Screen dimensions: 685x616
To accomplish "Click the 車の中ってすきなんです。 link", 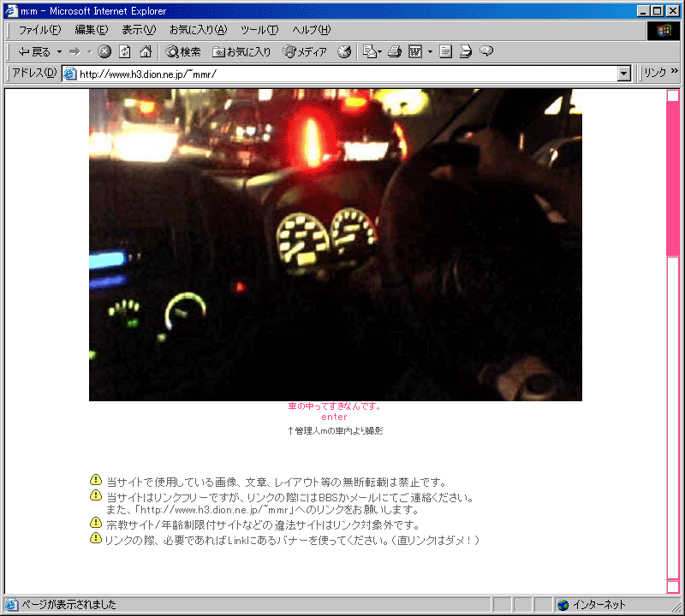I will (x=334, y=406).
